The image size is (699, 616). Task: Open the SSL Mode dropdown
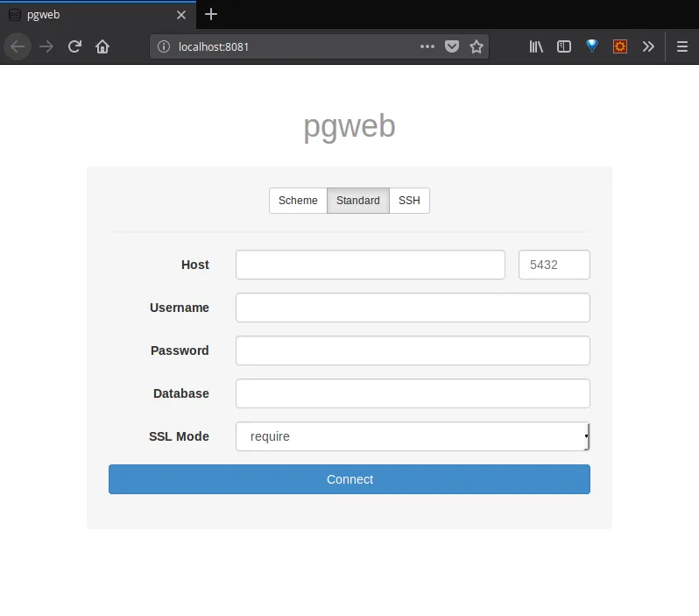point(413,436)
